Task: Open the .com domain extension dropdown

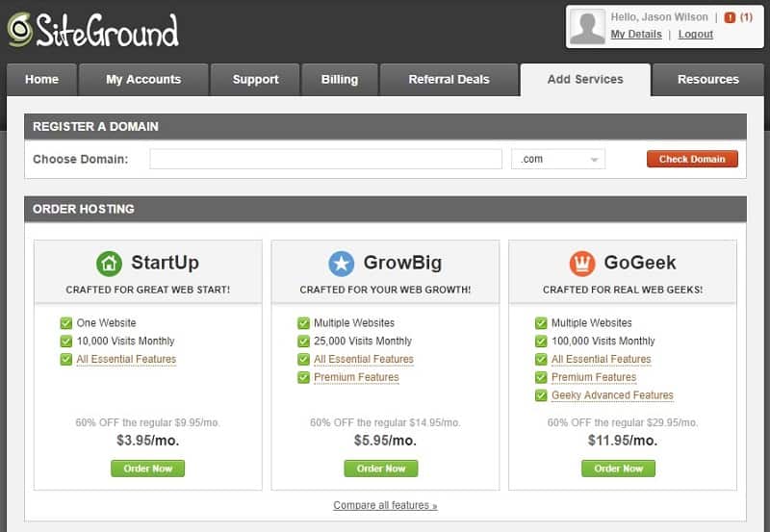Action: click(x=558, y=159)
